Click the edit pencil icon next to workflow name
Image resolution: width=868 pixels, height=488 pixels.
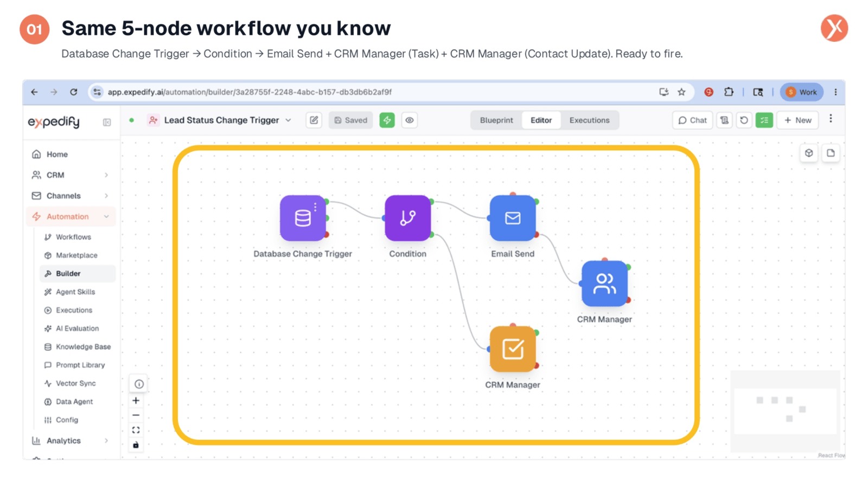coord(314,120)
